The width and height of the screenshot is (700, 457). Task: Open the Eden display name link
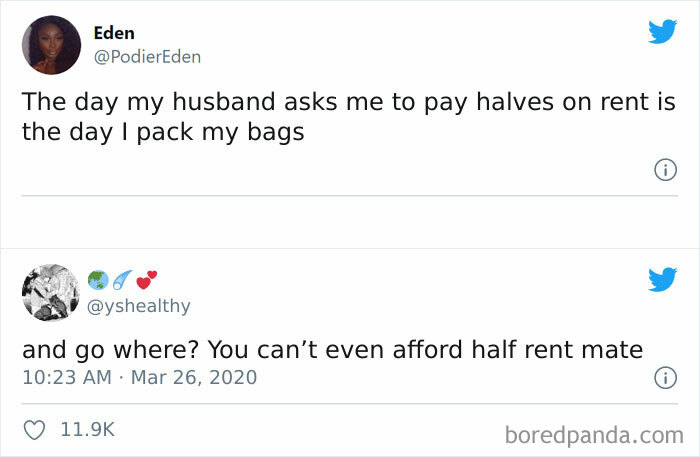(x=114, y=33)
